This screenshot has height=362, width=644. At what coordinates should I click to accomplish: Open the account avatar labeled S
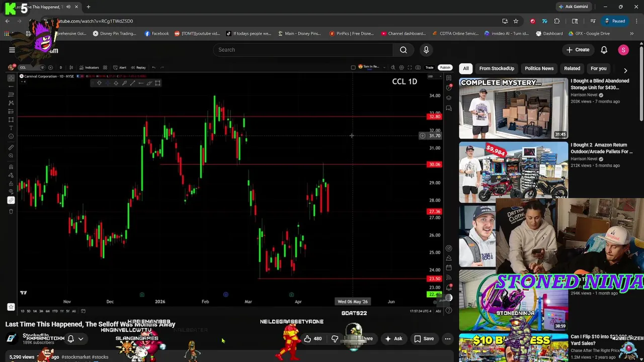click(x=623, y=50)
